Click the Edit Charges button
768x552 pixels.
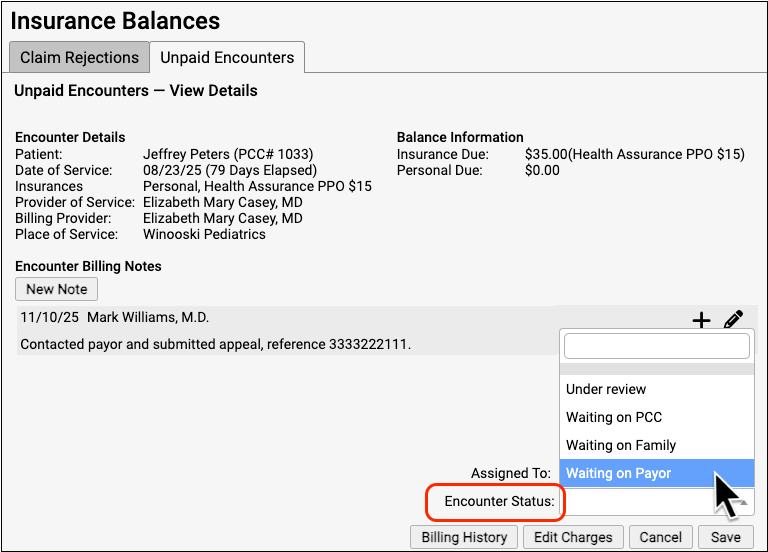pos(573,537)
